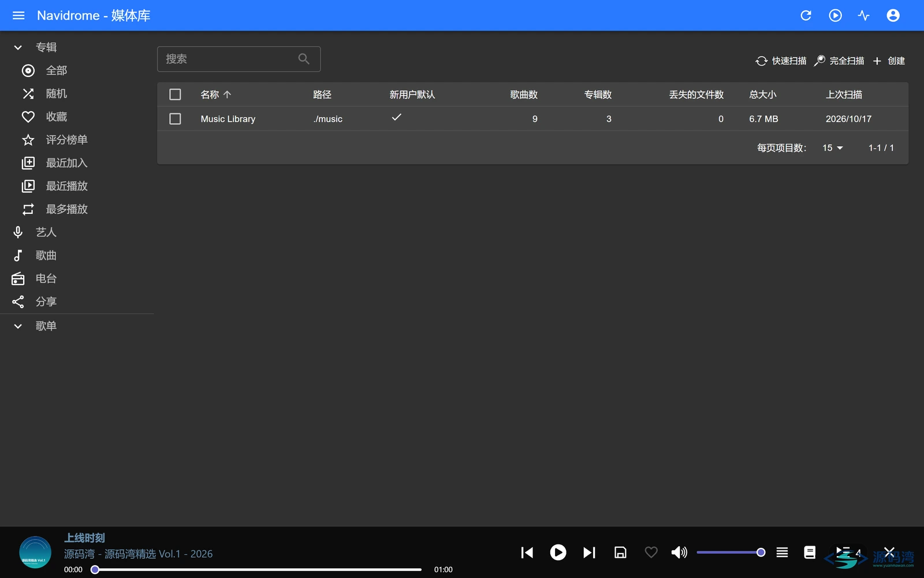Open the activity pulse icon in top bar
This screenshot has width=924, height=578.
click(x=864, y=16)
